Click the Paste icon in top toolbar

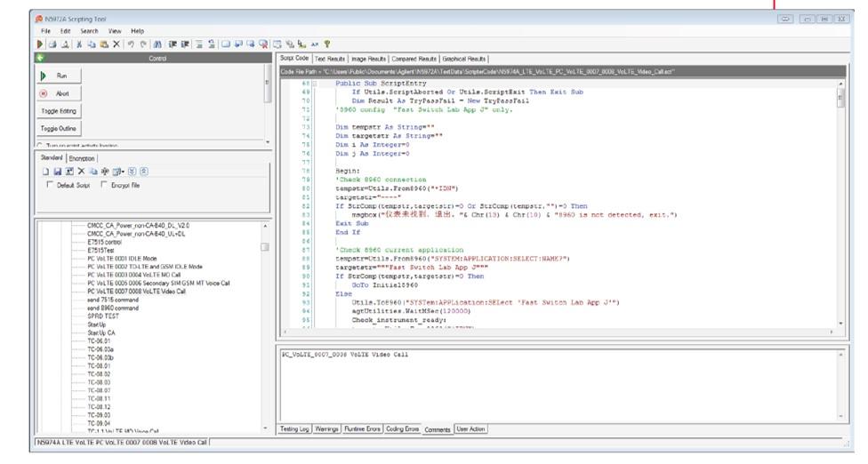(104, 44)
